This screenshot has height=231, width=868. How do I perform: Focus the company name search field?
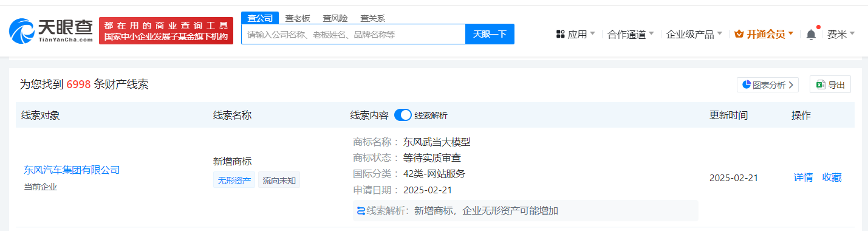pos(354,34)
